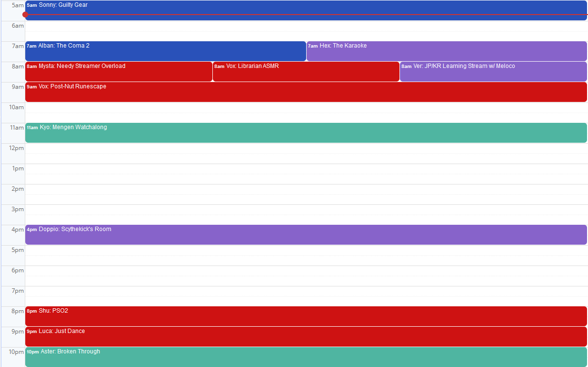Open Aster: Broken Through event

pos(306,357)
